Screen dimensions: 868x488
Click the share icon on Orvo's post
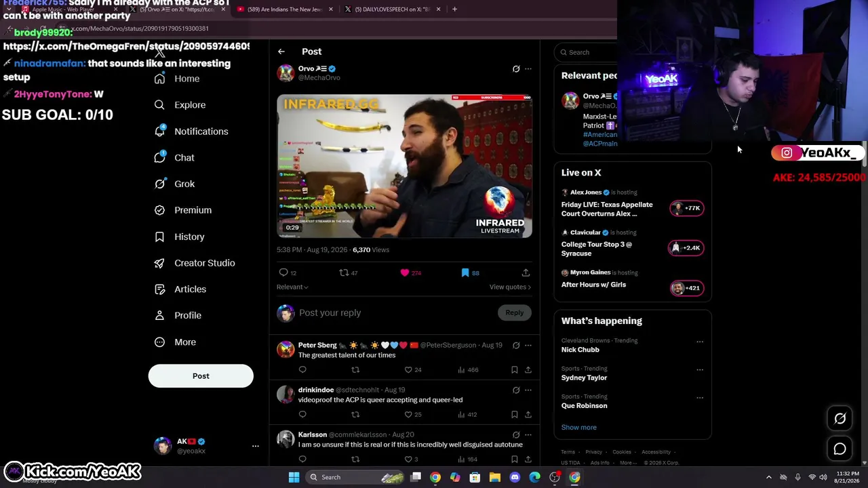click(x=526, y=272)
